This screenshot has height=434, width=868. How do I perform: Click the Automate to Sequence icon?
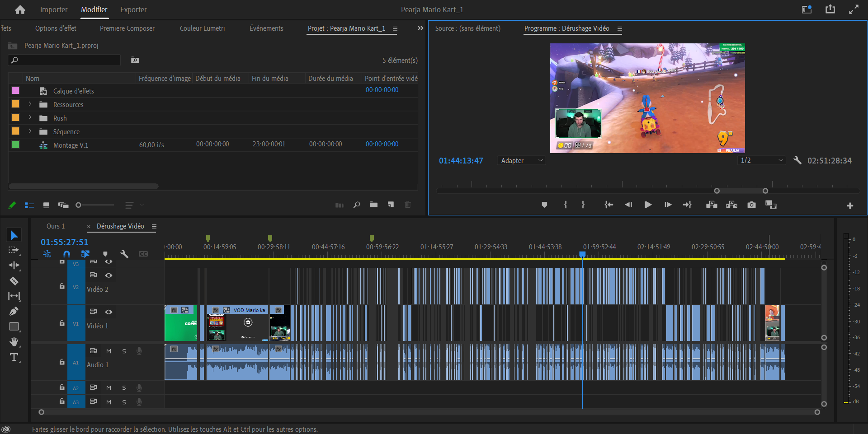pyautogui.click(x=340, y=205)
